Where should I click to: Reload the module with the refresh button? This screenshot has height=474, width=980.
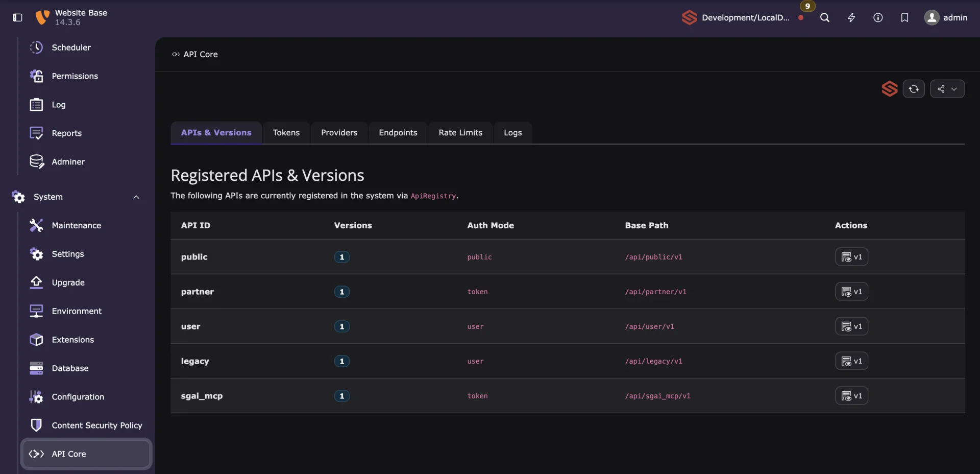point(914,89)
